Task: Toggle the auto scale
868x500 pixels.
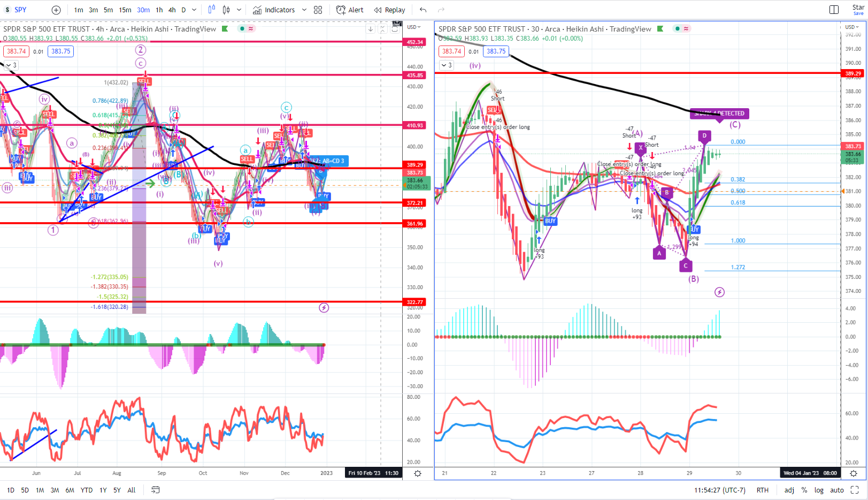Action: coord(837,490)
